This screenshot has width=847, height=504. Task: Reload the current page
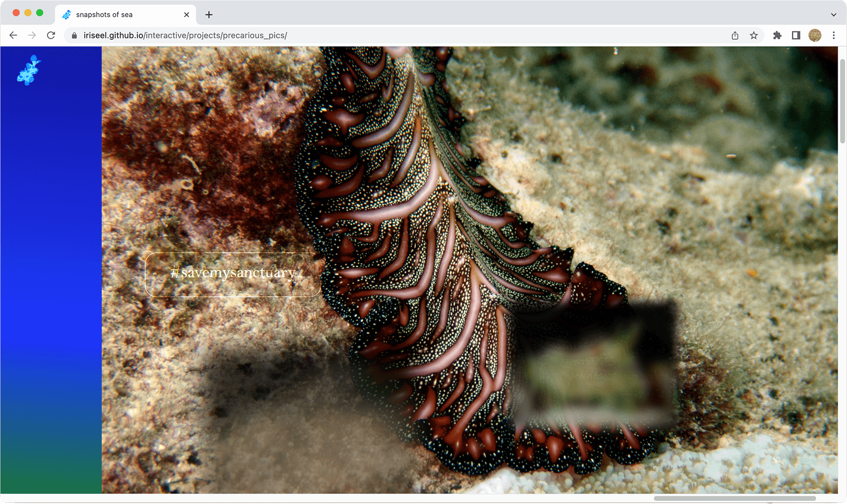click(51, 35)
